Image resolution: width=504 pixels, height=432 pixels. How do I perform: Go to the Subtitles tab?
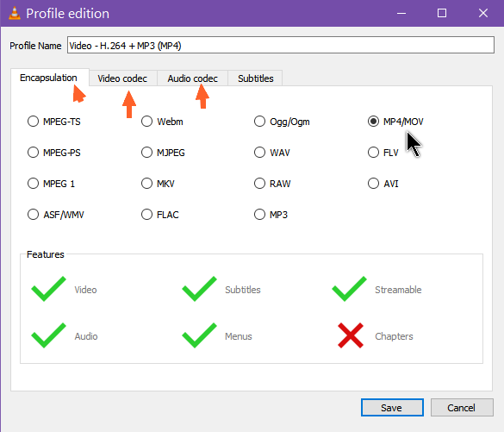click(256, 78)
